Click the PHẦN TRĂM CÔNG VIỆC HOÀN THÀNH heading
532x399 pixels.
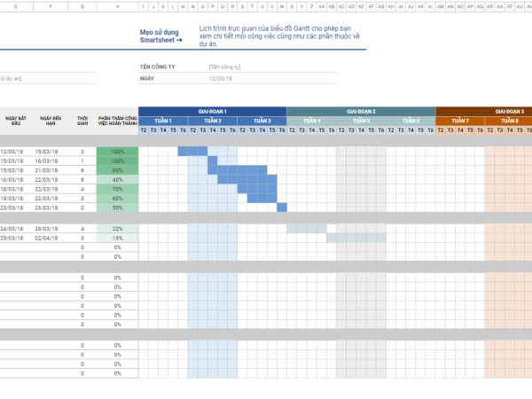[117, 121]
